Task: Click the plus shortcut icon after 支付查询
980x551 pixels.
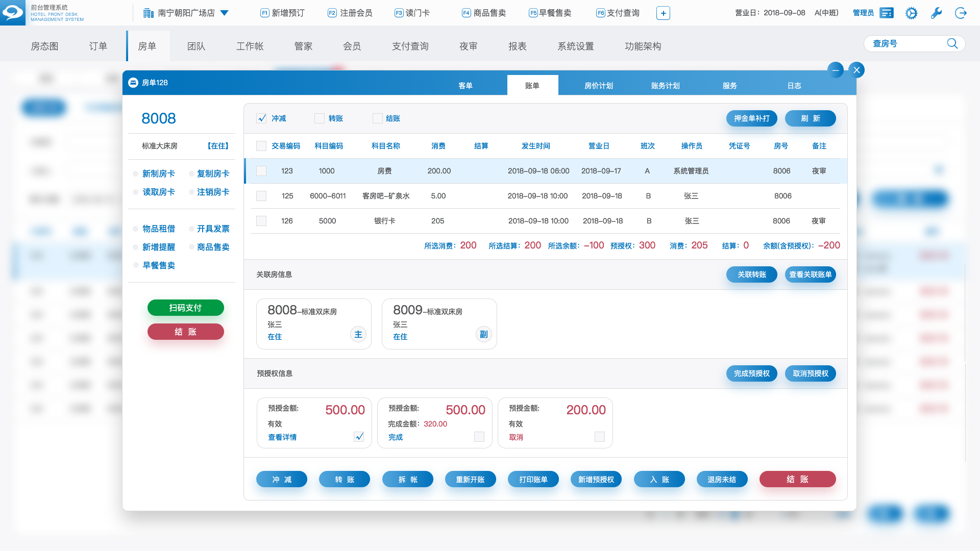Action: point(663,13)
